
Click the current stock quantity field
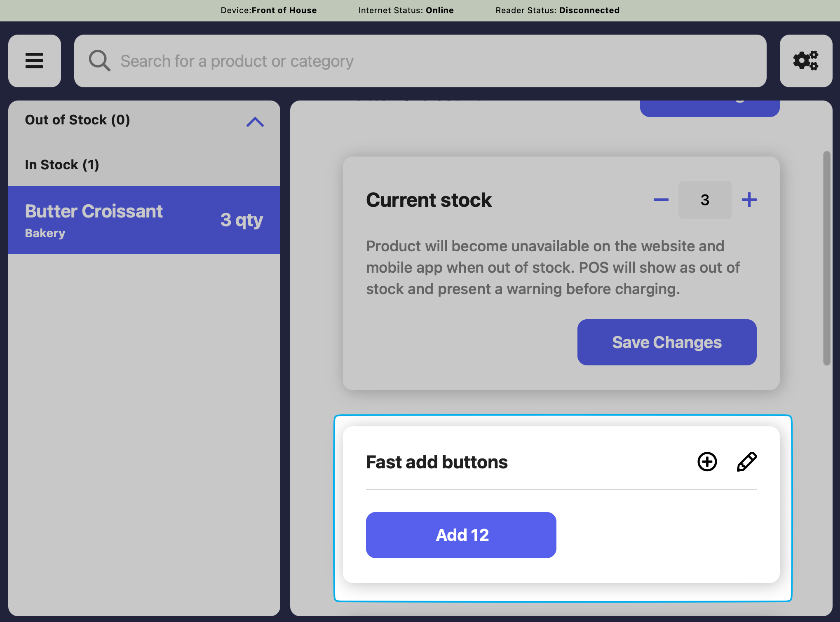pyautogui.click(x=705, y=200)
